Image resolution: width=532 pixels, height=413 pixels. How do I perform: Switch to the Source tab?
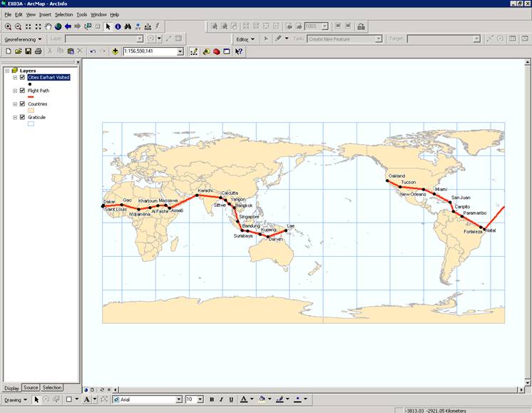tap(31, 387)
